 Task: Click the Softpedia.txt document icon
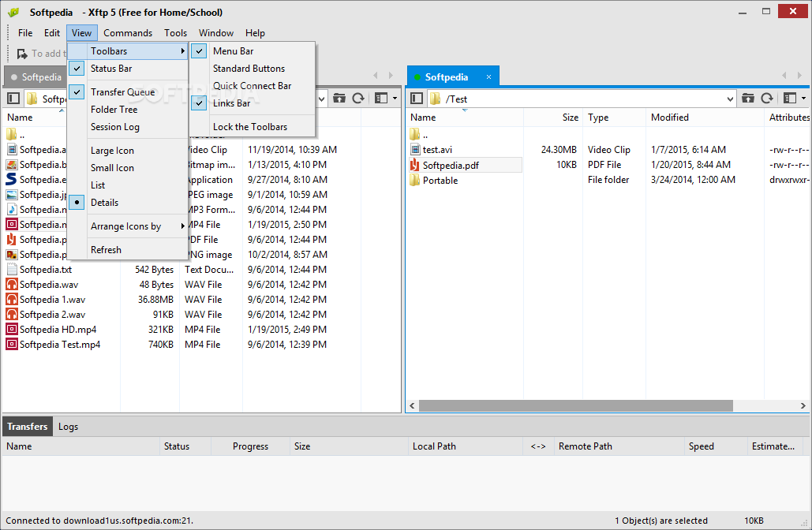[x=11, y=270]
